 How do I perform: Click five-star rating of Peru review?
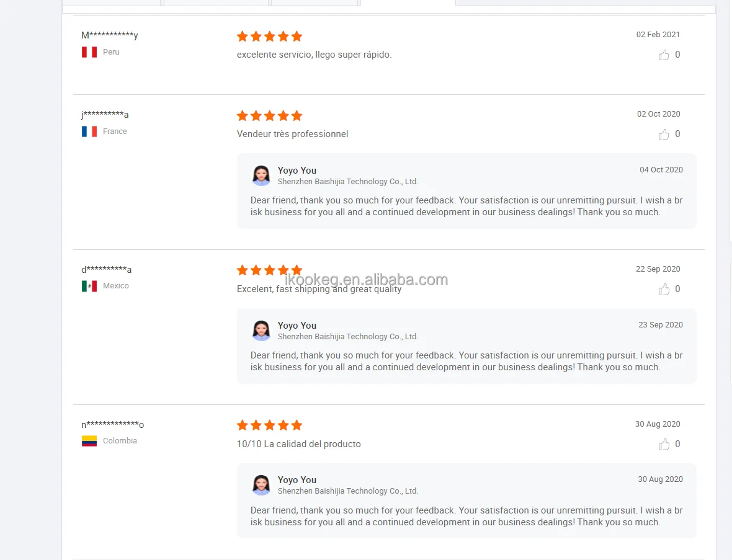pyautogui.click(x=269, y=37)
